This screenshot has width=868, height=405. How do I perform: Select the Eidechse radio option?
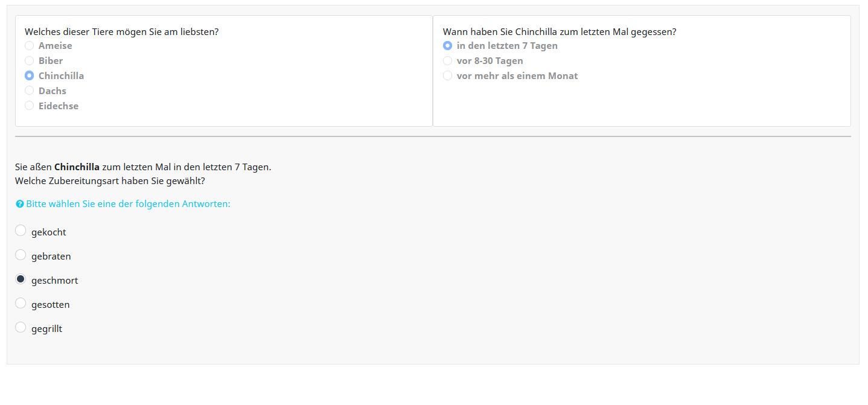(29, 106)
